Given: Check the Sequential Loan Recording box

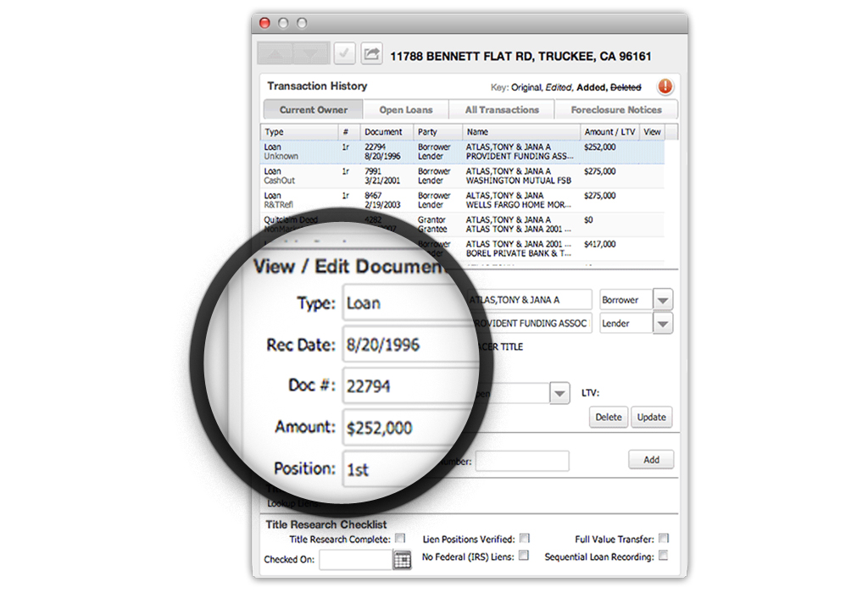Looking at the screenshot, I should pos(664,557).
